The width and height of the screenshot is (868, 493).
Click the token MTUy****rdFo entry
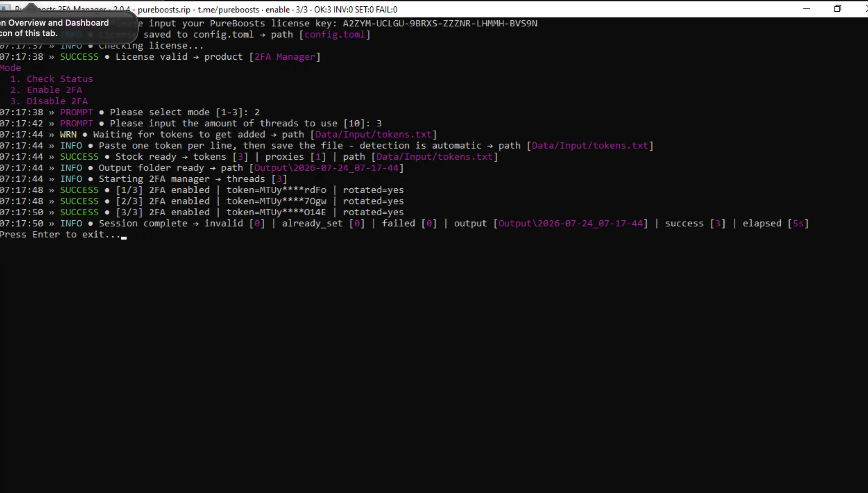(x=276, y=190)
